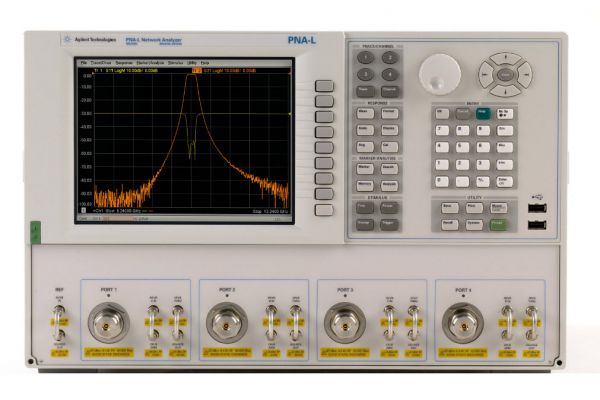Open the Utility menu in menu bar
Screen dimensions: 600x400
click(191, 63)
